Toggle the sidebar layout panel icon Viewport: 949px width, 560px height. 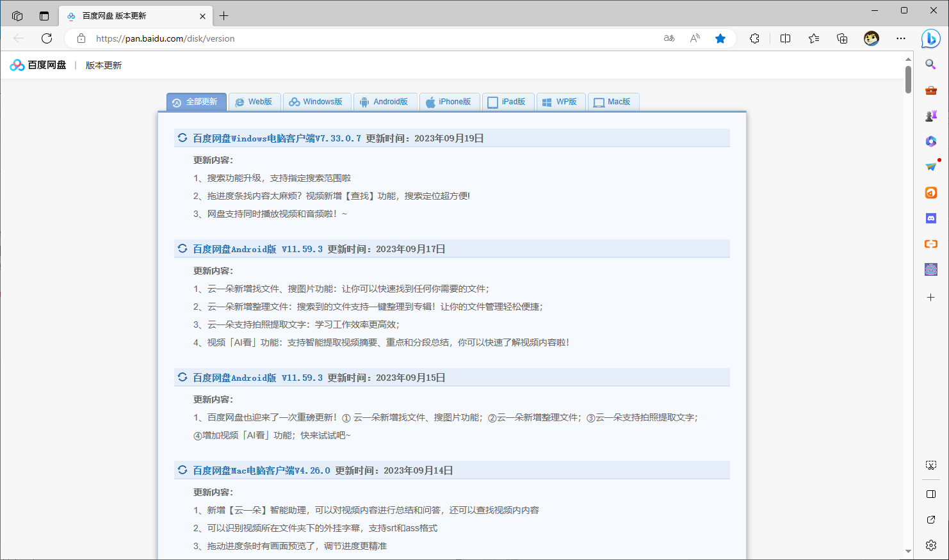tap(931, 494)
